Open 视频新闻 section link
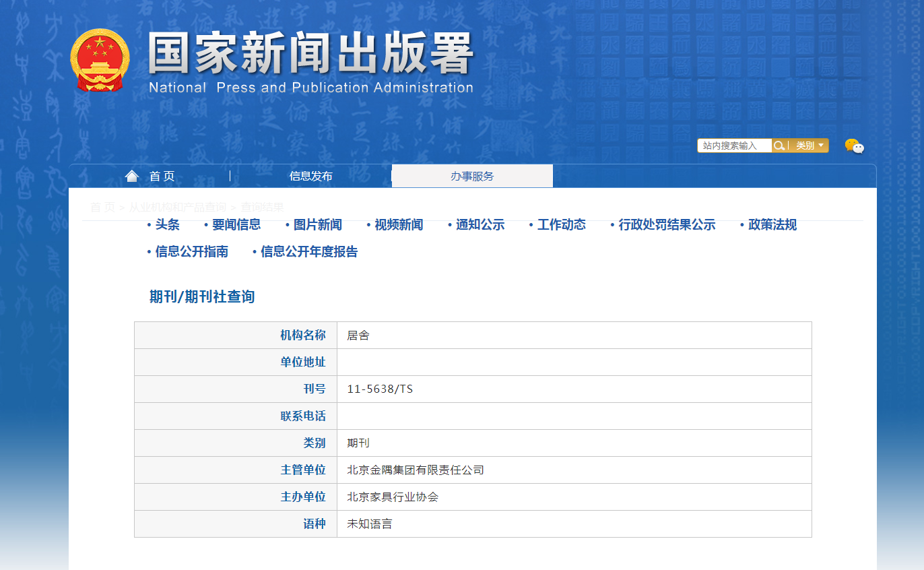The height and width of the screenshot is (570, 924). click(x=399, y=225)
